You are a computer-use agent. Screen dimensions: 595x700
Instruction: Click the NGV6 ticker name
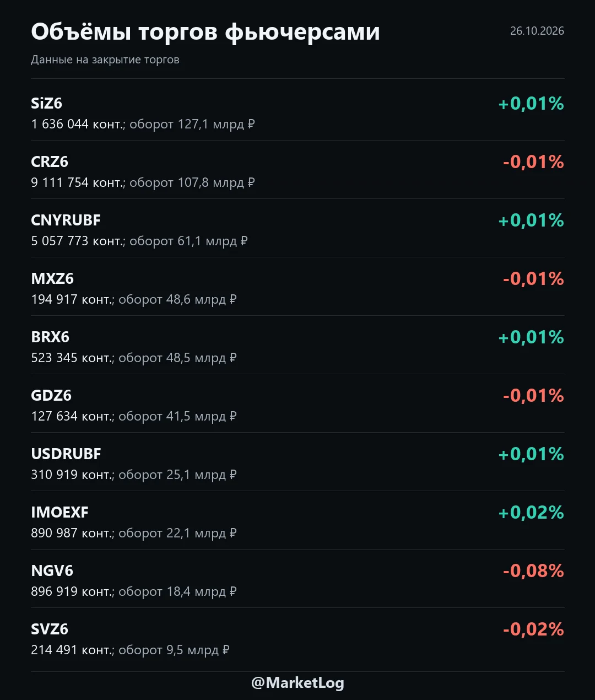click(52, 571)
